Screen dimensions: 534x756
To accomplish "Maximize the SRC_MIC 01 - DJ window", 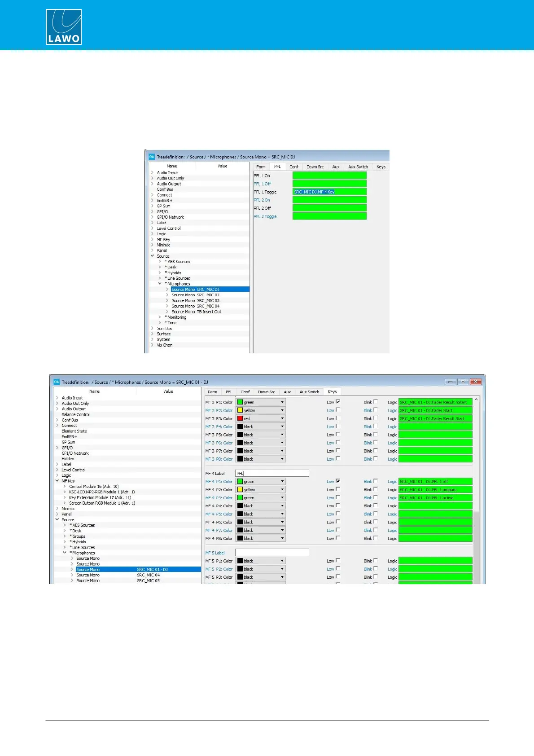I will point(463,382).
